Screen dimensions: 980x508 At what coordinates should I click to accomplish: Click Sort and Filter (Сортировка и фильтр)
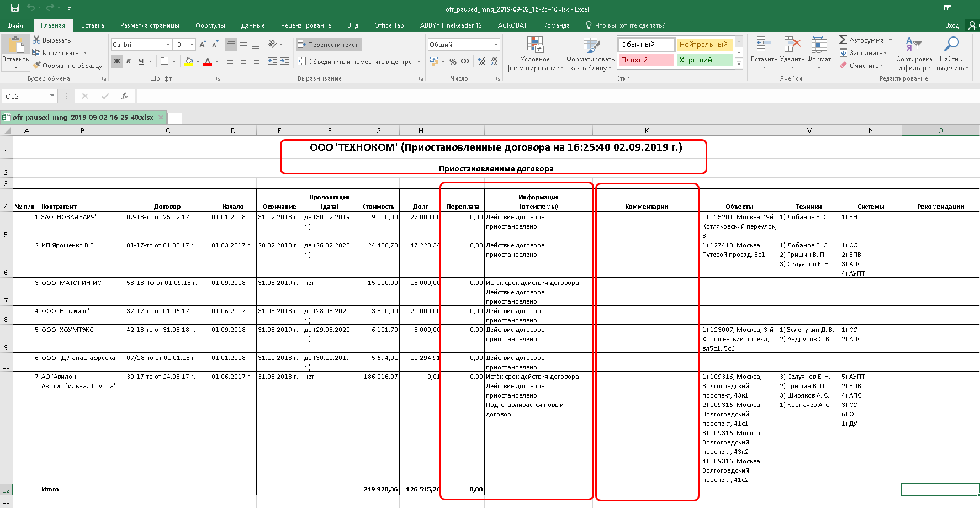914,54
